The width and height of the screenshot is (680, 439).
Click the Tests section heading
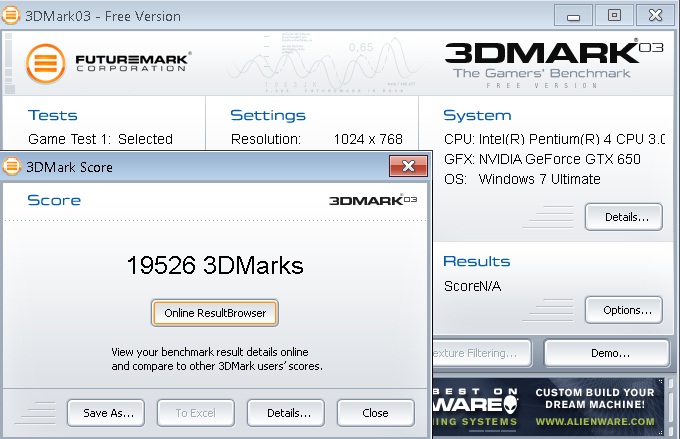pos(53,115)
